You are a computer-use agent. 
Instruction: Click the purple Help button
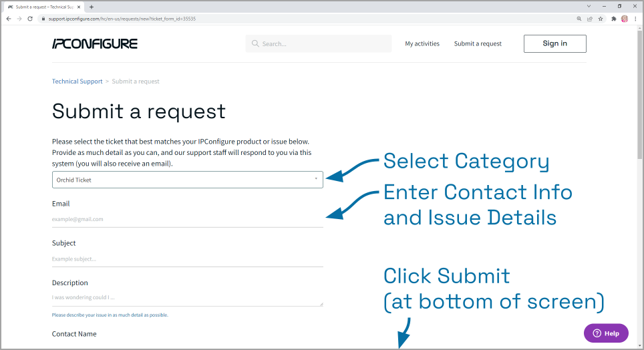click(606, 333)
